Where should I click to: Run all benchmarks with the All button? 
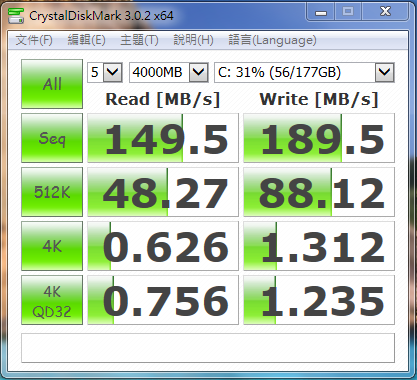point(52,84)
